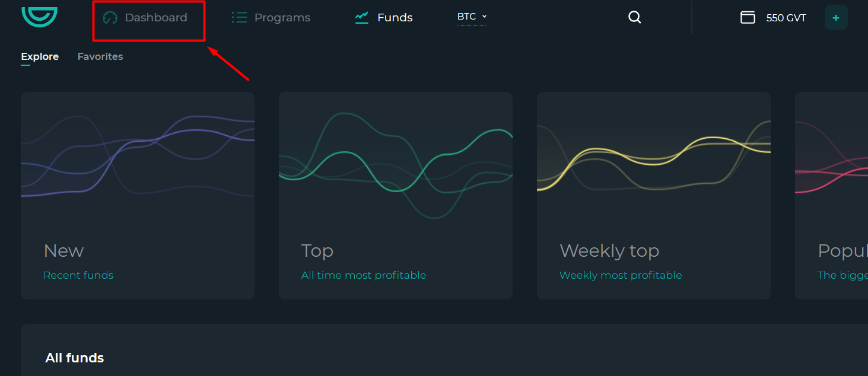
Task: Open the New recent funds card
Action: [138, 196]
